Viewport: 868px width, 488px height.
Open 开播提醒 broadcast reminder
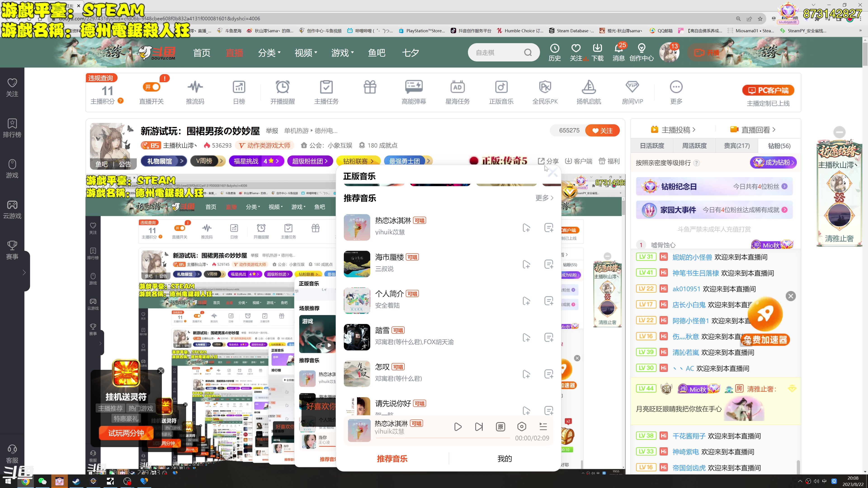tap(282, 92)
